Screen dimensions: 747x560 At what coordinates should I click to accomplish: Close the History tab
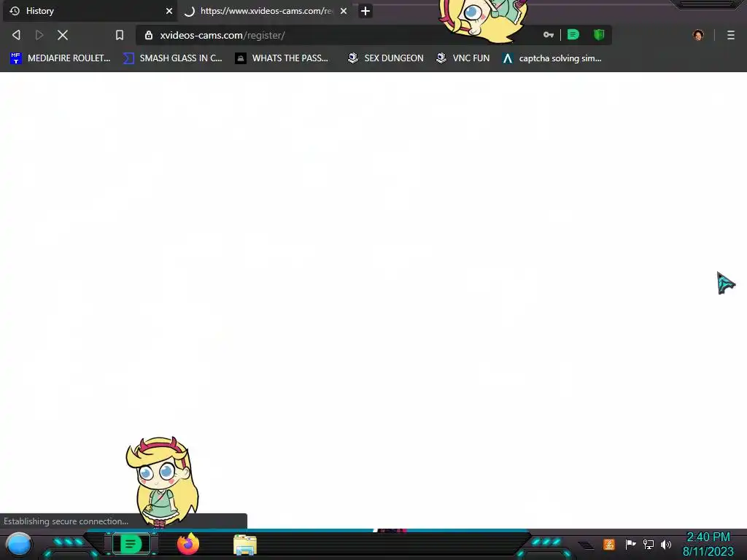click(169, 11)
